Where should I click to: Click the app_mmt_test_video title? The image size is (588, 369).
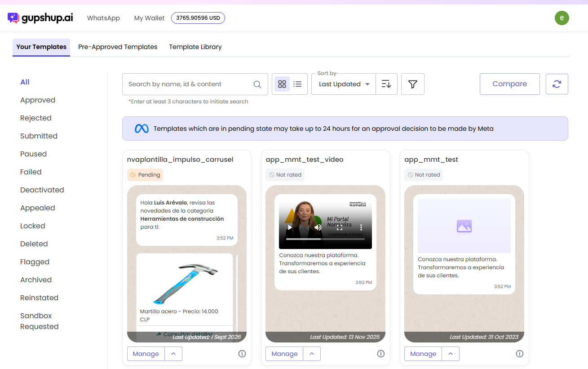[305, 160]
